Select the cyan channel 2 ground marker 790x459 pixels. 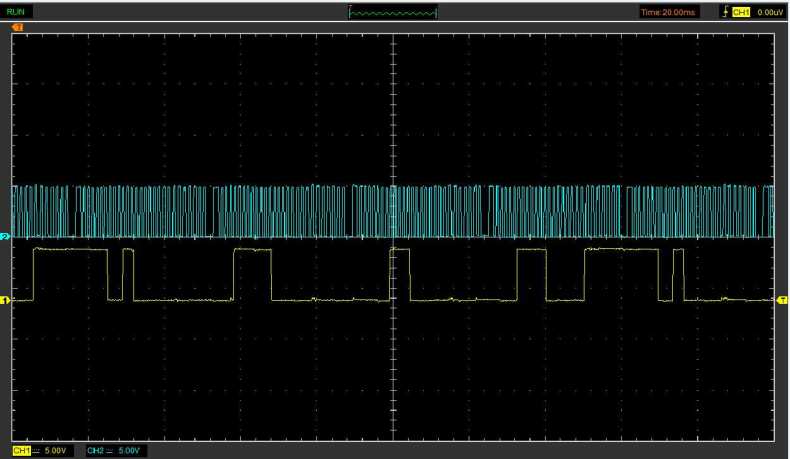click(x=5, y=236)
